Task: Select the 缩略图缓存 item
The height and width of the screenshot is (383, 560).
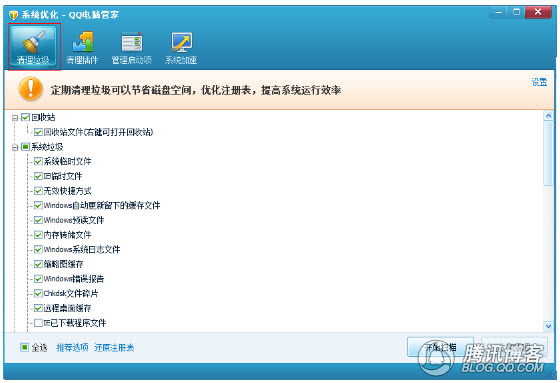Action: [x=63, y=264]
